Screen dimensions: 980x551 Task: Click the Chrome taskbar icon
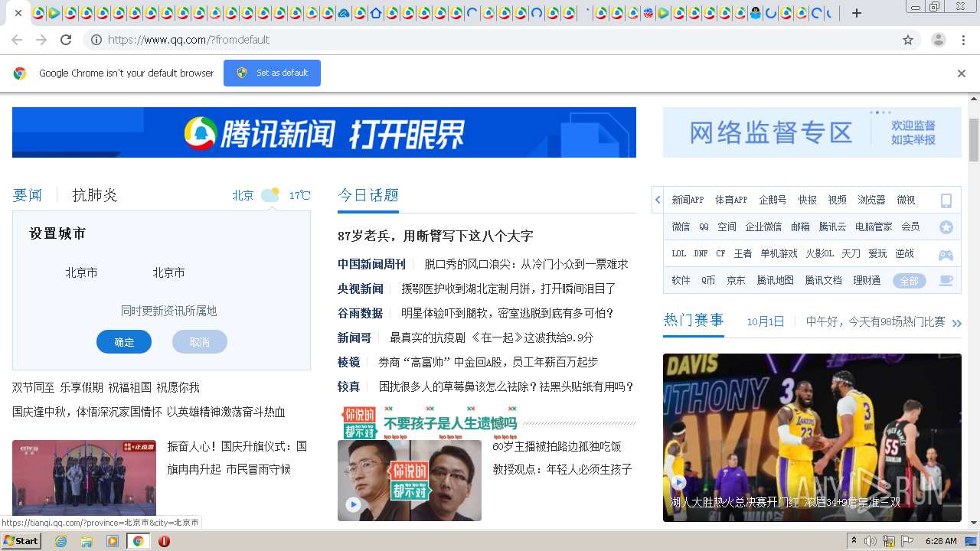click(138, 541)
